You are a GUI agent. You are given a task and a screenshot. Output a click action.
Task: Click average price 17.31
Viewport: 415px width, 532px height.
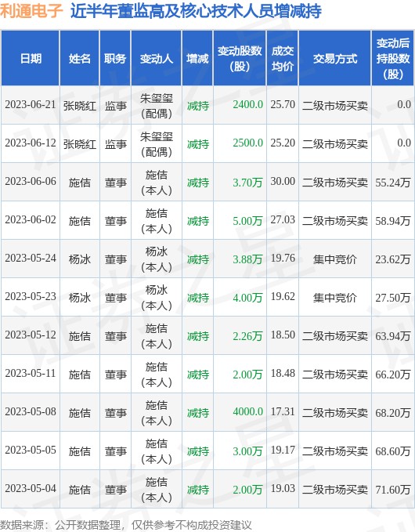(x=283, y=411)
